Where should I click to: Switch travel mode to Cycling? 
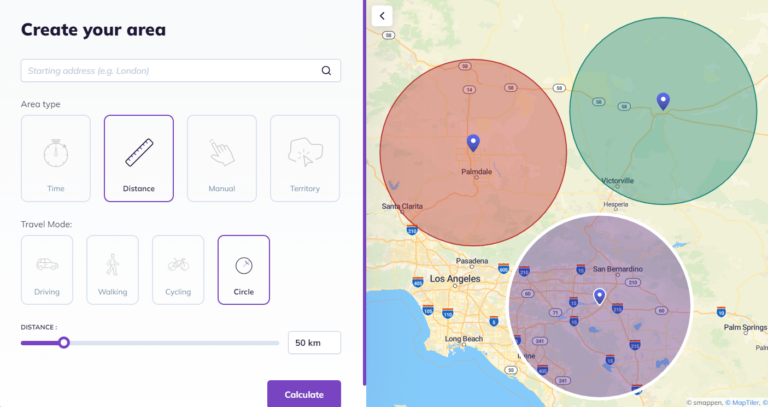178,269
